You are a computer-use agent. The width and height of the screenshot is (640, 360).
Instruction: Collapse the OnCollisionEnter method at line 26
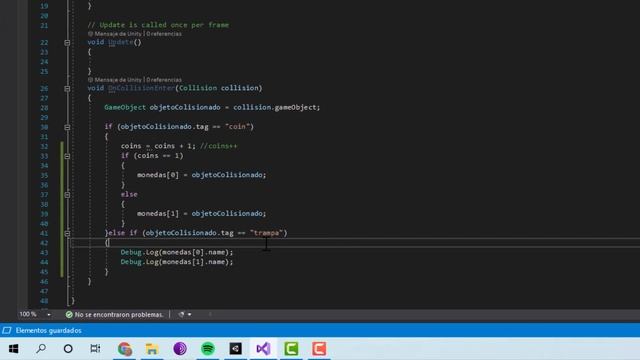[67, 89]
